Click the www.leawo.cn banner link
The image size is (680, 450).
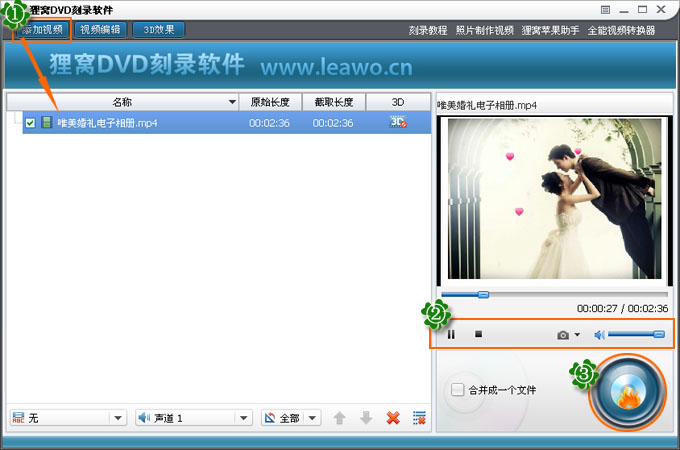[x=336, y=67]
